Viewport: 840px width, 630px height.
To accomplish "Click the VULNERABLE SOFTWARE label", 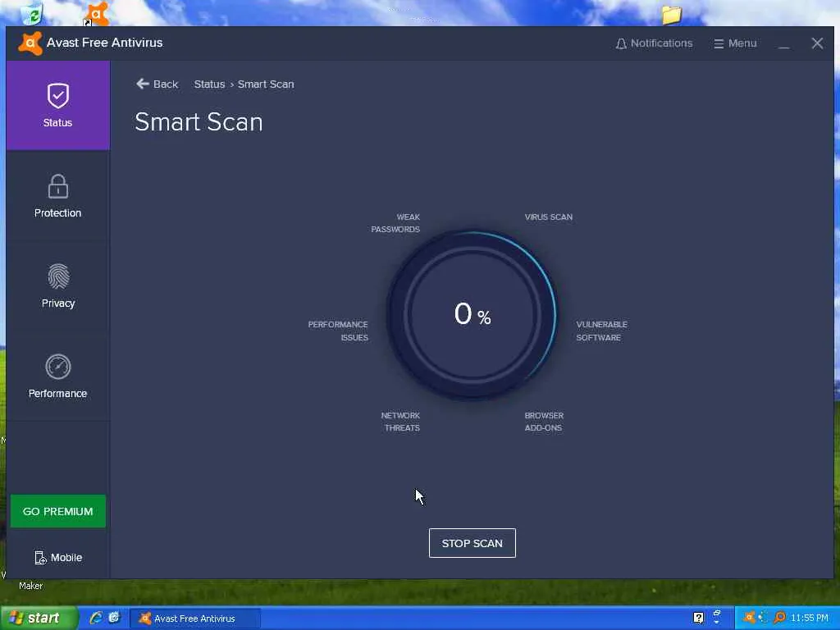I will point(601,331).
